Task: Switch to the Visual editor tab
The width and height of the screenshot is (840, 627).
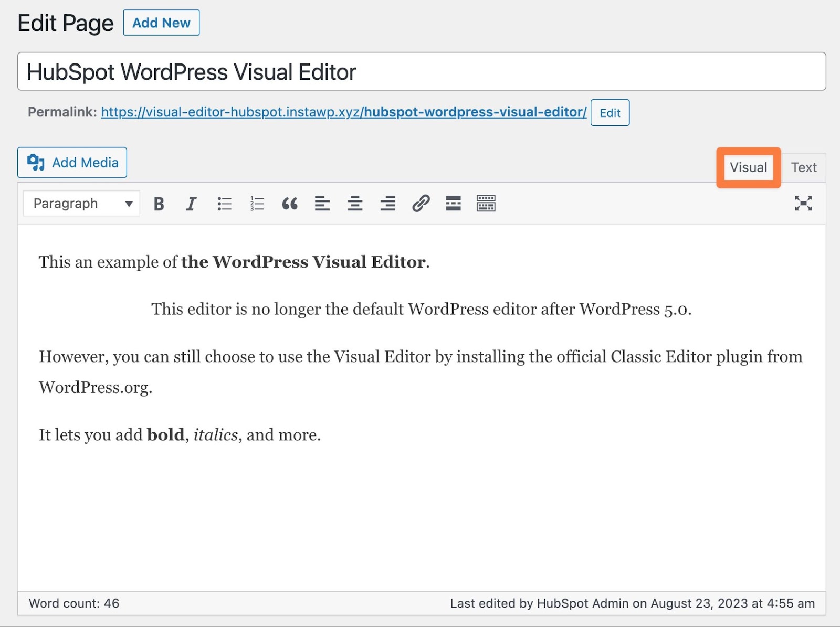Action: 748,167
